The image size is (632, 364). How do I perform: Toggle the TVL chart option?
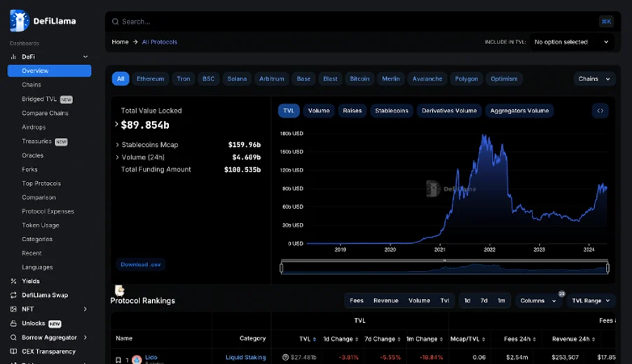coord(289,111)
